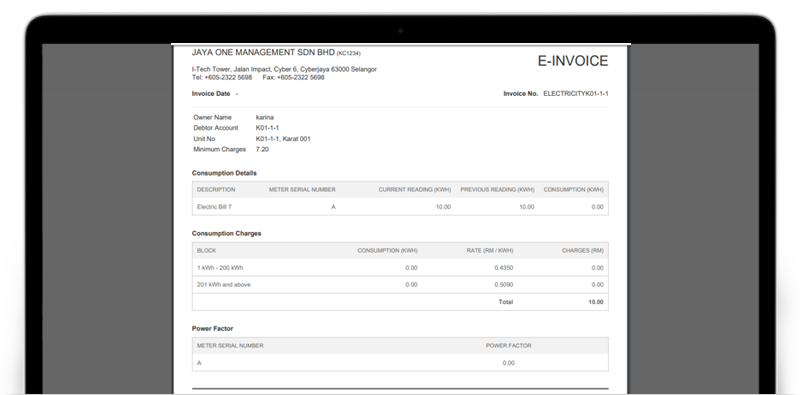800x395 pixels.
Task: Select the power factor value 0.00
Action: tap(508, 363)
